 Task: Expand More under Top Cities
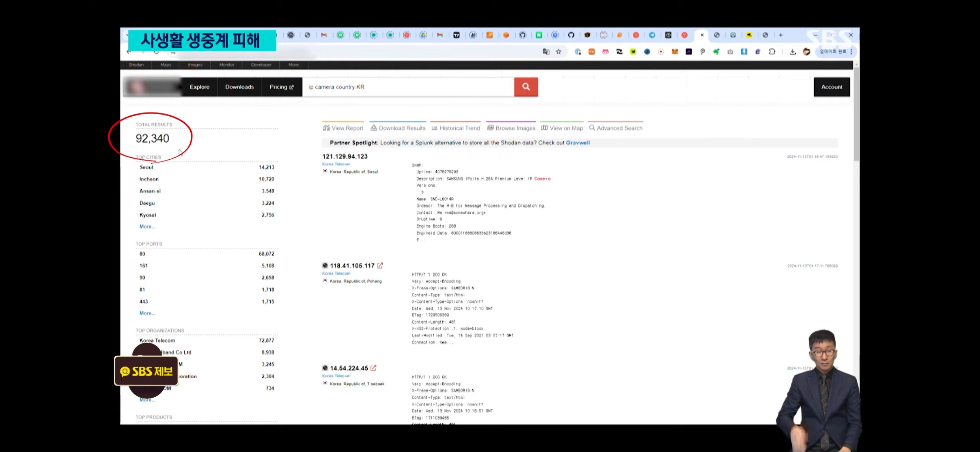coord(147,226)
